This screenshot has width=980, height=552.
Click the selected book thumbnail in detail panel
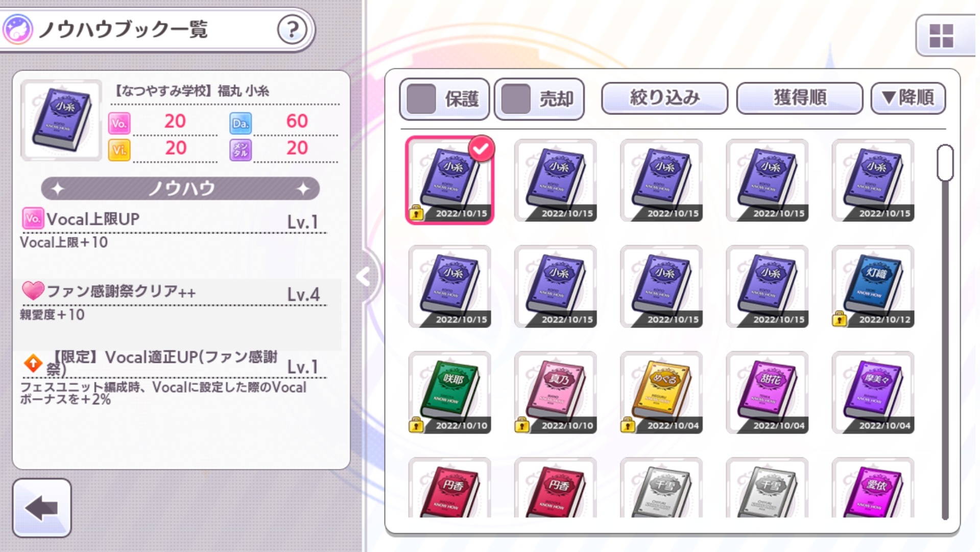pyautogui.click(x=61, y=121)
